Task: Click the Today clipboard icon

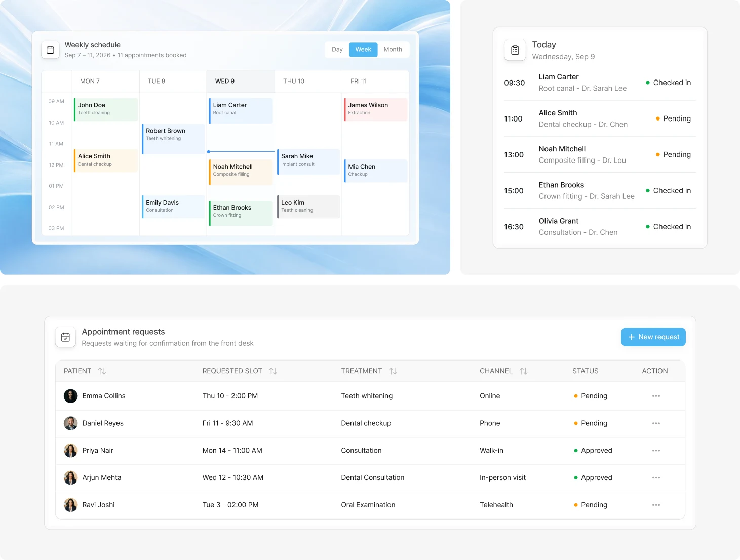Action: coord(515,50)
